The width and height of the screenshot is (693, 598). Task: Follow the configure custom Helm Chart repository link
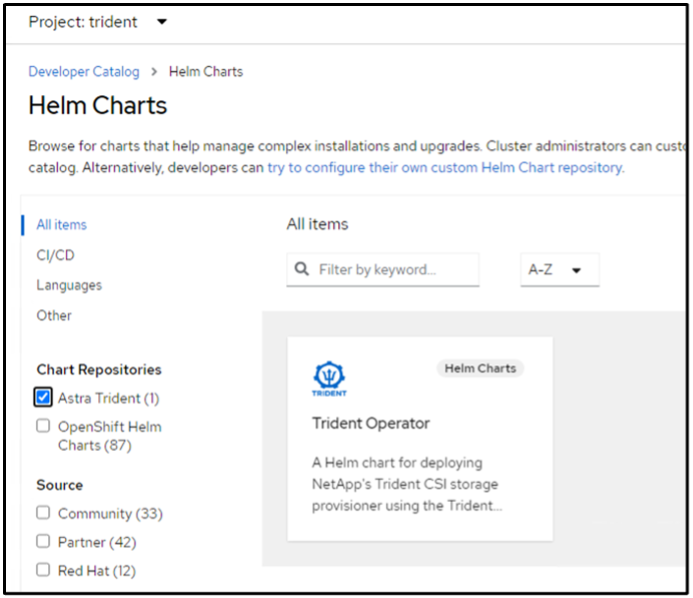point(445,168)
